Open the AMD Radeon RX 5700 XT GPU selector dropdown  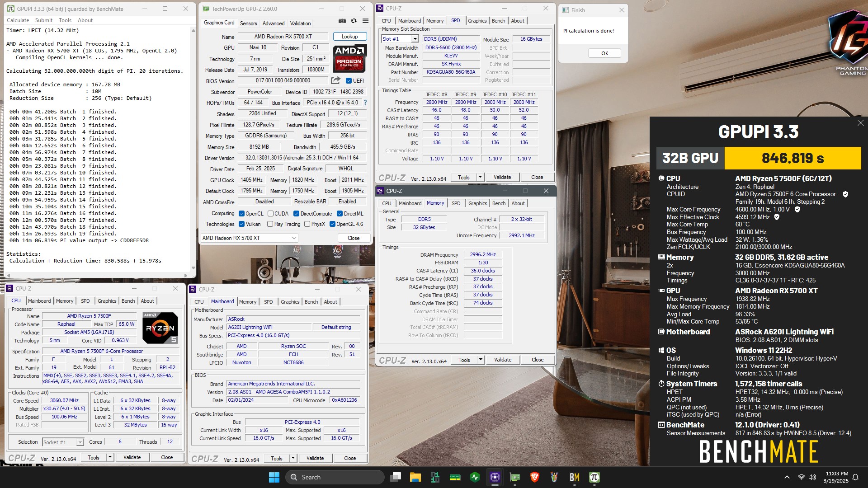tap(249, 238)
